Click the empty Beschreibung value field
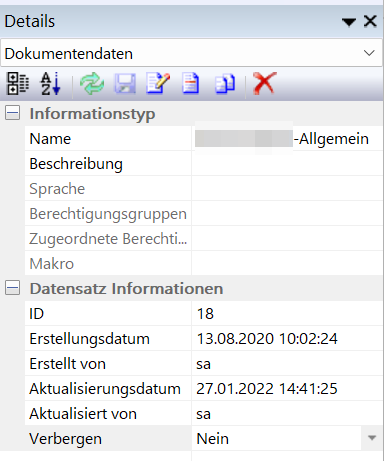This screenshot has height=461, width=384. point(287,163)
